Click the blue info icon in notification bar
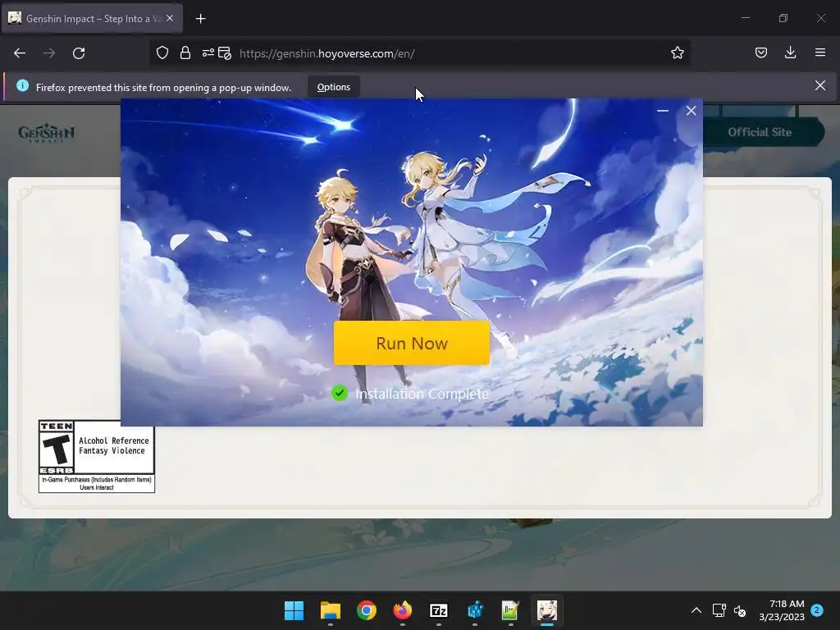The image size is (840, 630). 22,85
